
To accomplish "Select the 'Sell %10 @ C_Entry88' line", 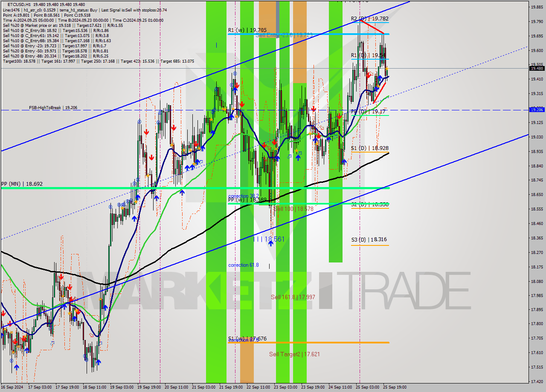I will [x=56, y=41].
